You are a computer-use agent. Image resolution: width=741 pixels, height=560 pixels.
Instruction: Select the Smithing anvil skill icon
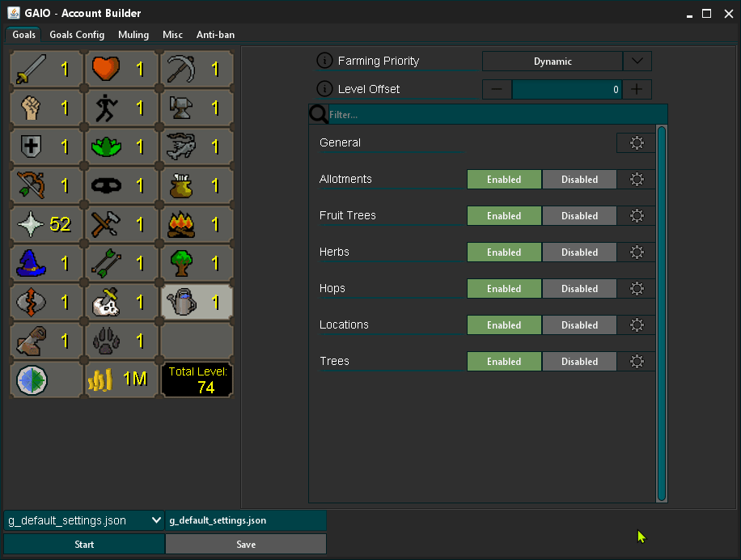(x=181, y=108)
